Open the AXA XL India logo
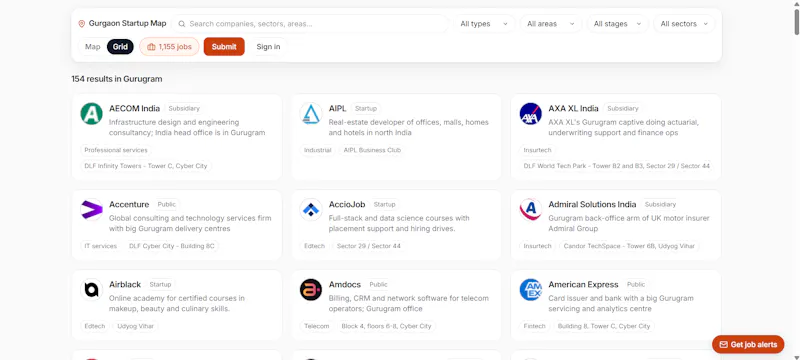This screenshot has width=800, height=360. [531, 114]
